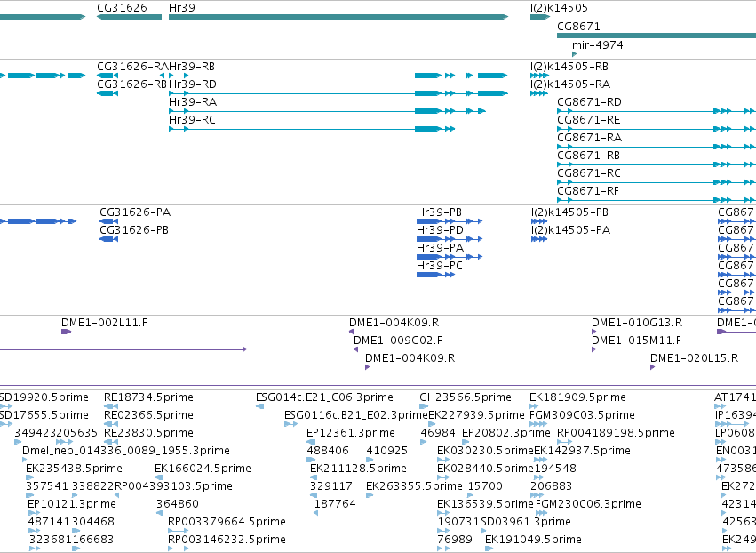This screenshot has width=756, height=553.
Task: Click the EK211128.5prime label
Action: pos(358,469)
